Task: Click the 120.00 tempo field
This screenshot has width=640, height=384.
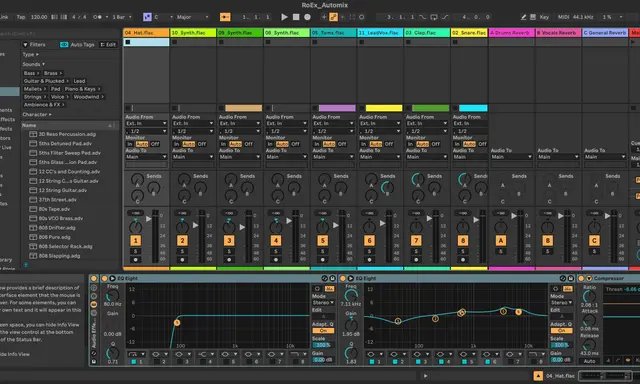Action: 39,17
